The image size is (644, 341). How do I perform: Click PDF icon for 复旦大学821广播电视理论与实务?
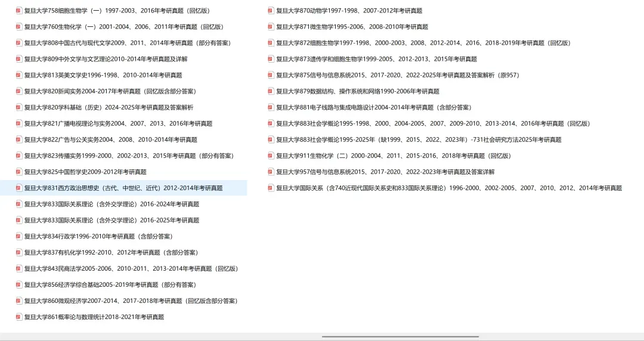[19, 123]
